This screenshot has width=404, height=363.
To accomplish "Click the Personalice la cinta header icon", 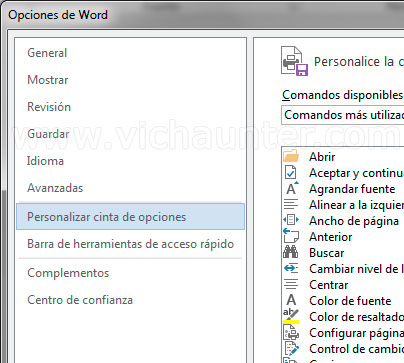I will [295, 61].
